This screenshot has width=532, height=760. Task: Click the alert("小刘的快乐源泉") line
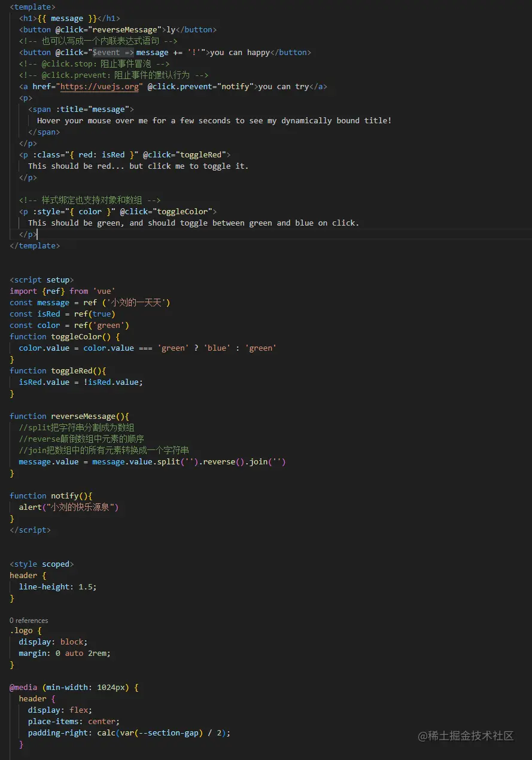pyautogui.click(x=69, y=507)
